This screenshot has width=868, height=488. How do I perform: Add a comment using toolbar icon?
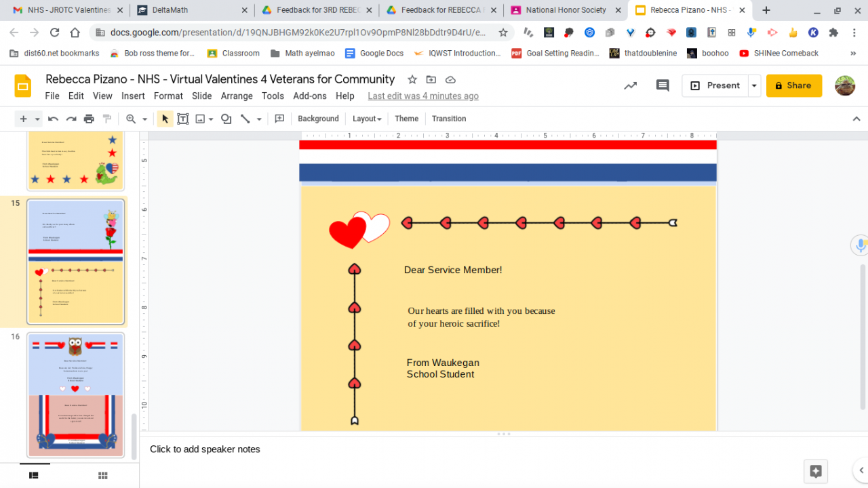click(x=279, y=119)
